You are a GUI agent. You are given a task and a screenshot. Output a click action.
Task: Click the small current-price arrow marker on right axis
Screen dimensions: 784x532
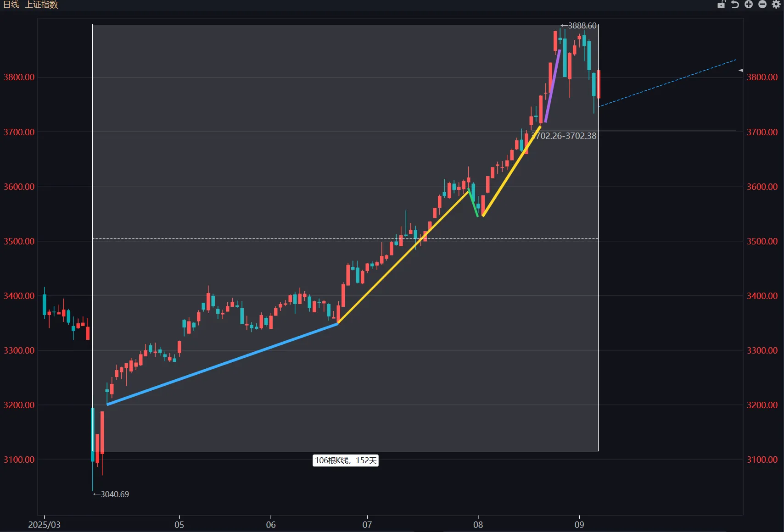[x=741, y=70]
